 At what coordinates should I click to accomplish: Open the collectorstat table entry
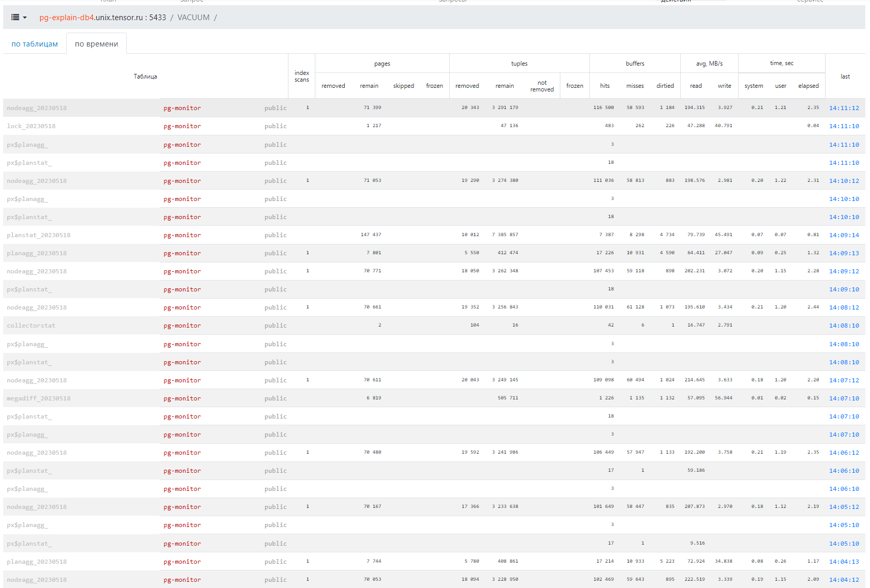tap(31, 326)
